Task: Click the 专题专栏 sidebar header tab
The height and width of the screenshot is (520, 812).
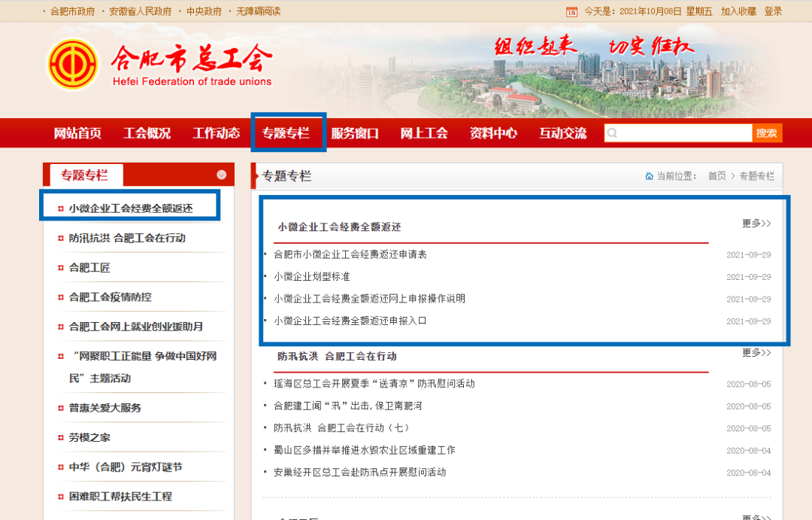Action: click(x=84, y=175)
